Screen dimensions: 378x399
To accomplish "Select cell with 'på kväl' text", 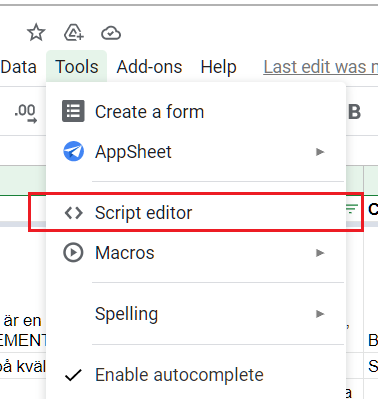I will pyautogui.click(x=23, y=366).
